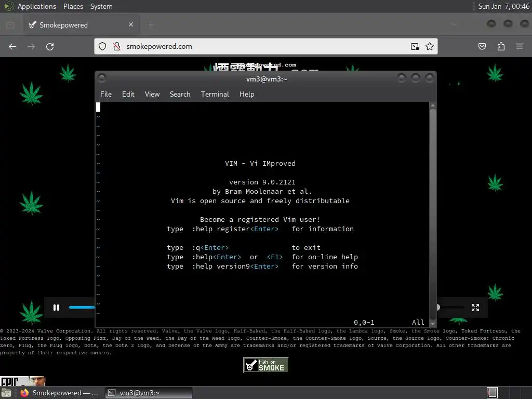The image size is (532, 399).
Task: Click the Epic image in page corner
Action: pos(22,381)
